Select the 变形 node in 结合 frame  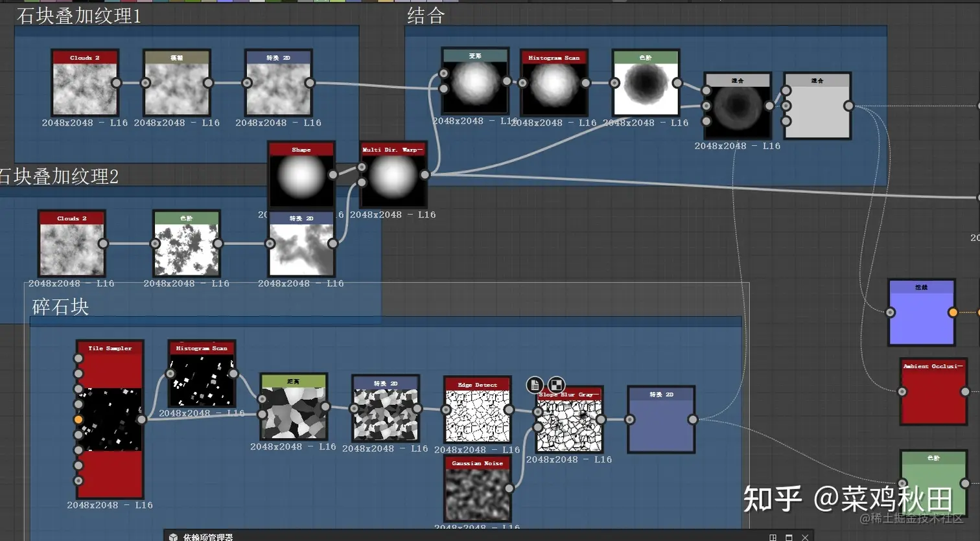pyautogui.click(x=475, y=81)
